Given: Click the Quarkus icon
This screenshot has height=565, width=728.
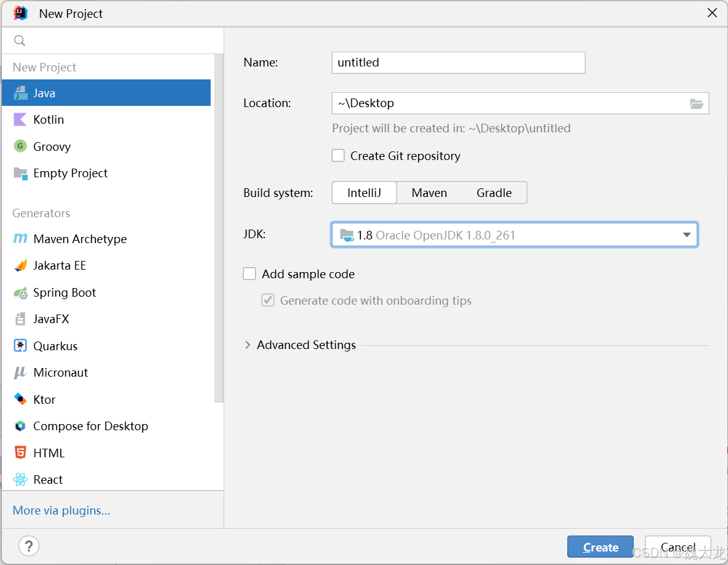Looking at the screenshot, I should click(x=20, y=346).
